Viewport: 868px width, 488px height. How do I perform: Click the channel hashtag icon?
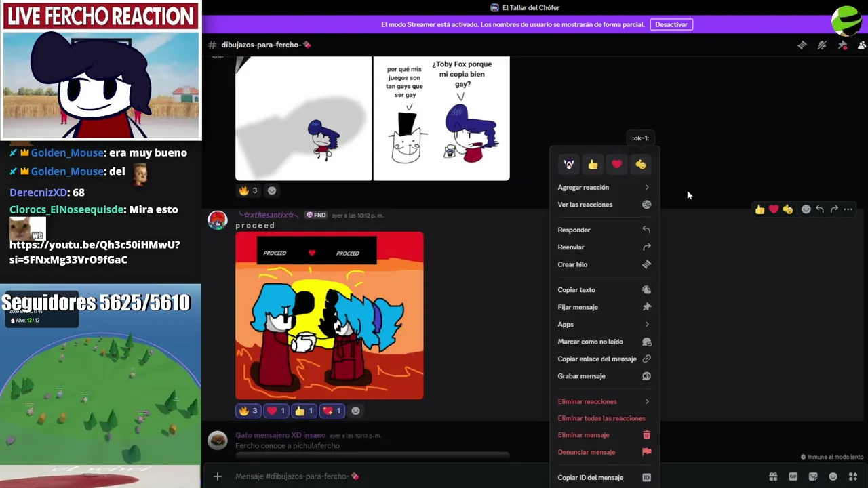[x=212, y=45]
